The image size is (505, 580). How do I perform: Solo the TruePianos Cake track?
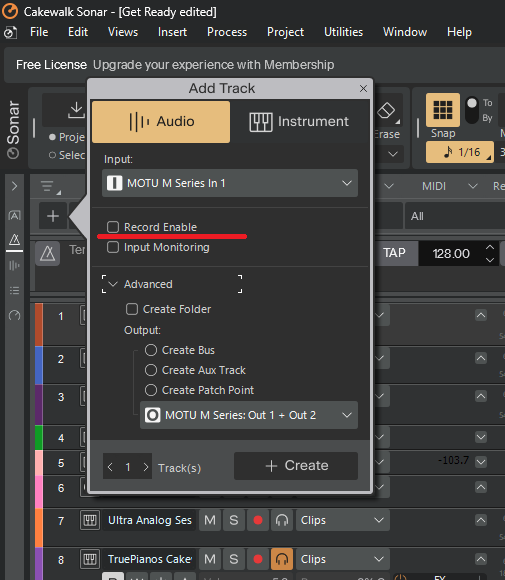pos(234,559)
